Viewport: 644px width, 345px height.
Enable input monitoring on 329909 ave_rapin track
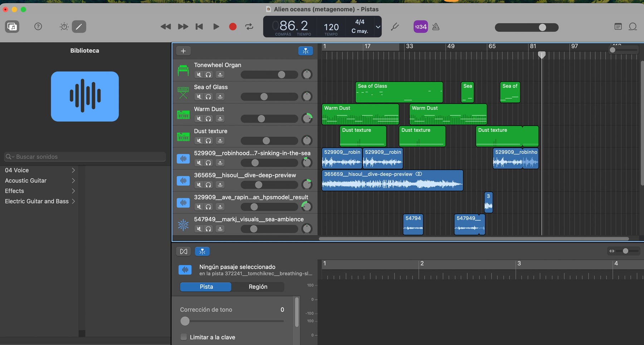pos(220,207)
